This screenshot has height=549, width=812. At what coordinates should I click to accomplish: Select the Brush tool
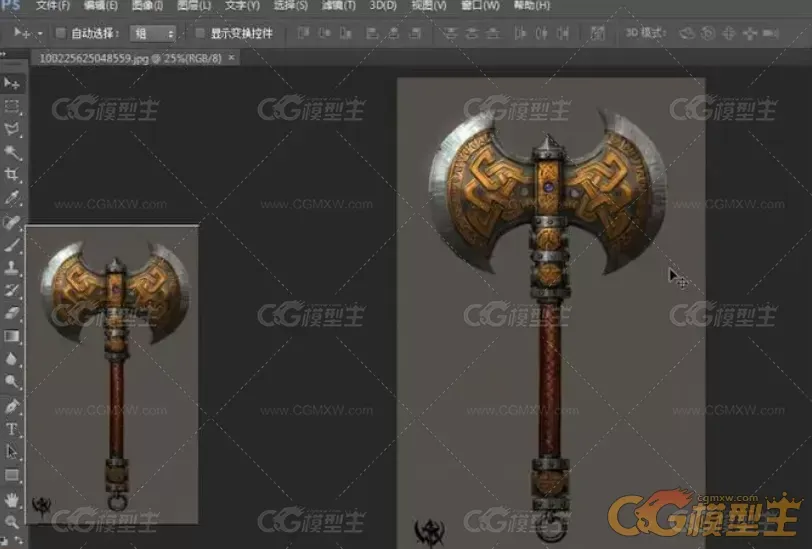coord(11,244)
